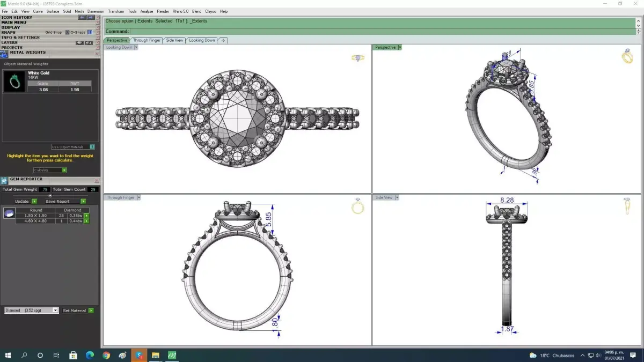Screen dimensions: 644x362
Task: Switch to the Through Finger tab
Action: [x=147, y=40]
